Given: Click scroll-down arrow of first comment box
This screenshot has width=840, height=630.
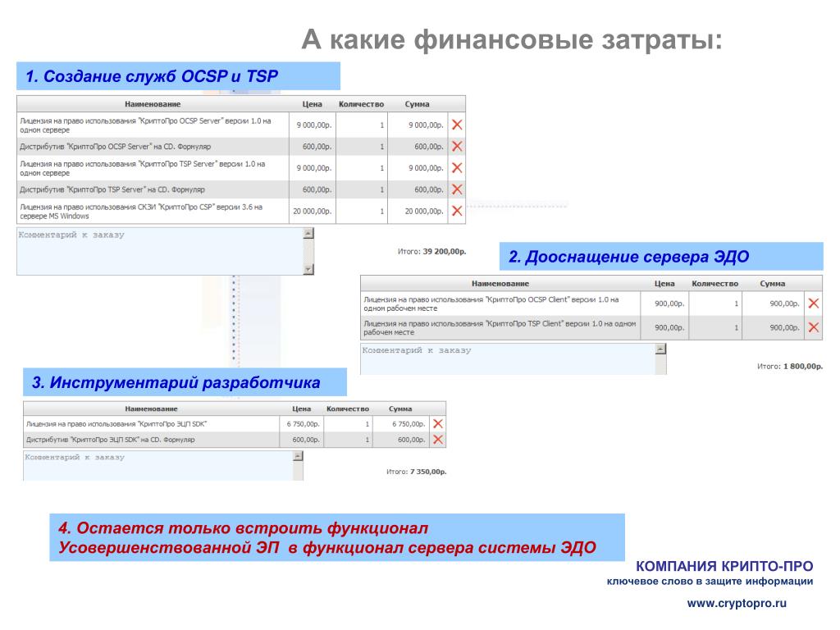Looking at the screenshot, I should [x=308, y=269].
